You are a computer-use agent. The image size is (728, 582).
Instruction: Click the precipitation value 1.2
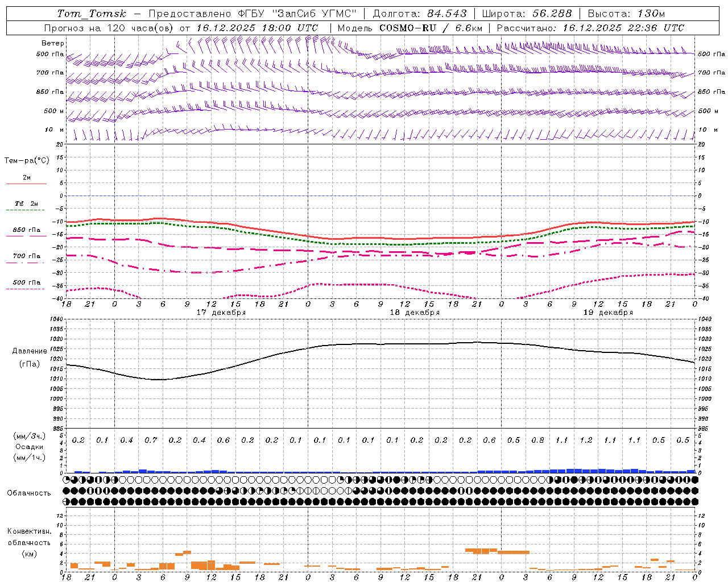pos(586,440)
